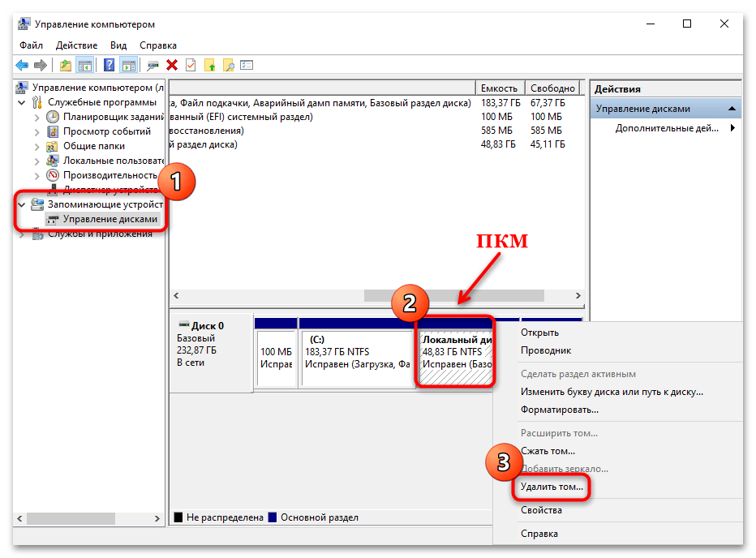Viewport: 756px width, 558px height.
Task: Click the Connect/rescan disk toolbar icon
Action: pyautogui.click(x=152, y=65)
